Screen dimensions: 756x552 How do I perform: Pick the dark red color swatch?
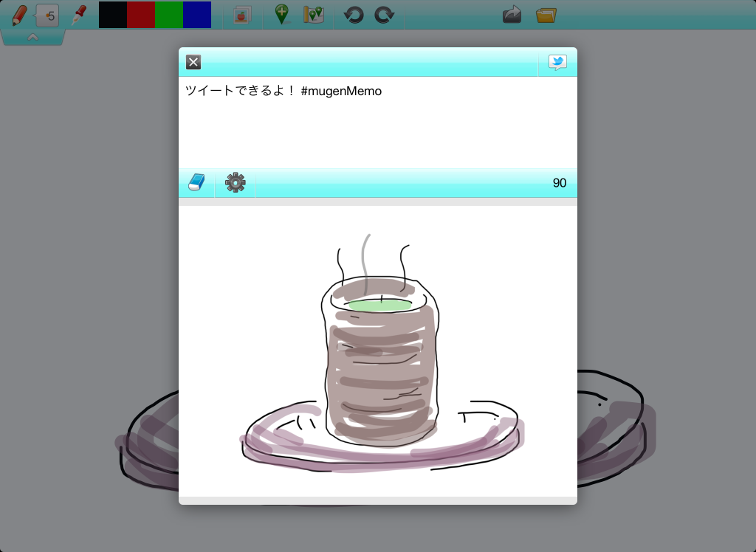pos(141,15)
